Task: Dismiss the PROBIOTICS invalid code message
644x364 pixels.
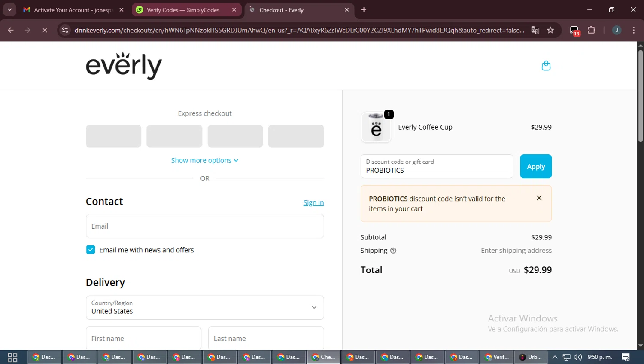Action: [x=539, y=198]
